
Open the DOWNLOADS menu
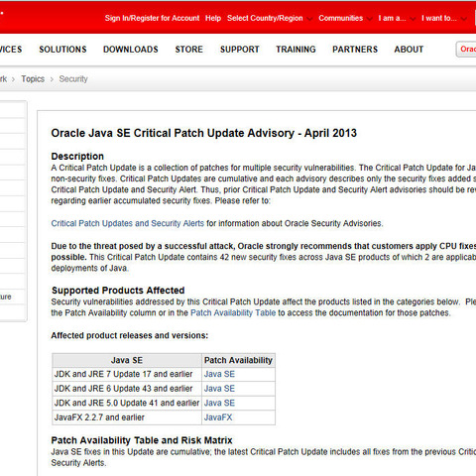click(x=131, y=50)
